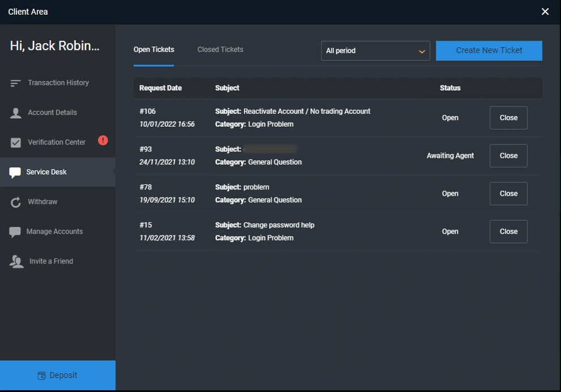Switch to the Open Tickets tab
Screen dimensions: 561x392
point(154,50)
